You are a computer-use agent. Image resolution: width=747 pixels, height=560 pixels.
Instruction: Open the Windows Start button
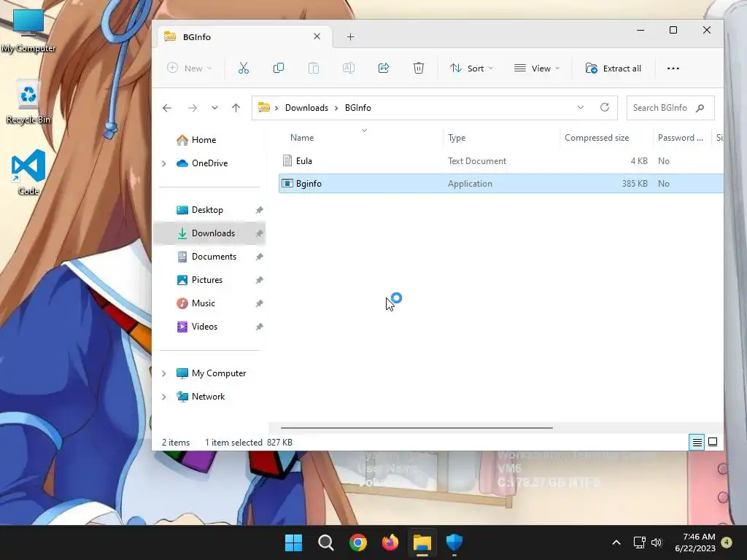point(293,542)
